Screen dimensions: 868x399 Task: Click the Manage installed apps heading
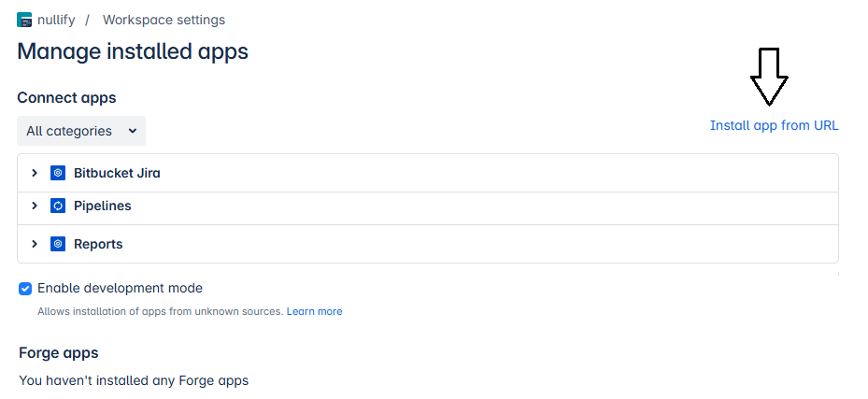point(133,51)
